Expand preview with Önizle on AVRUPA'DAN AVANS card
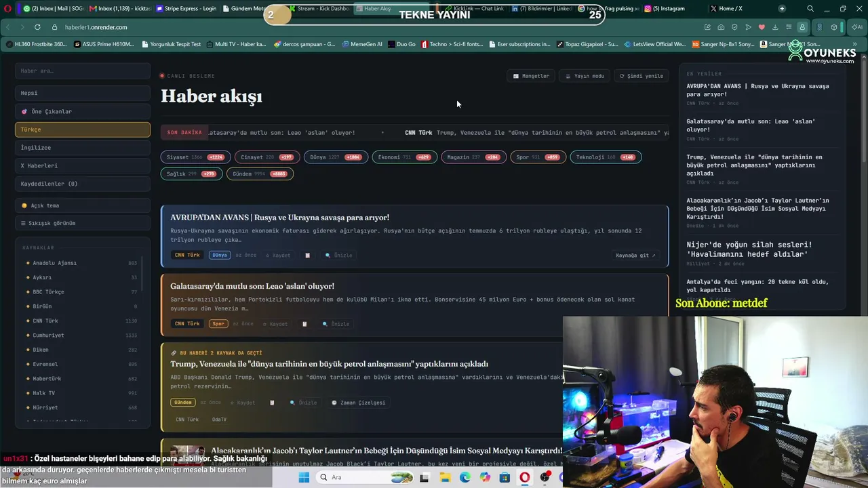This screenshot has width=868, height=488. [338, 256]
